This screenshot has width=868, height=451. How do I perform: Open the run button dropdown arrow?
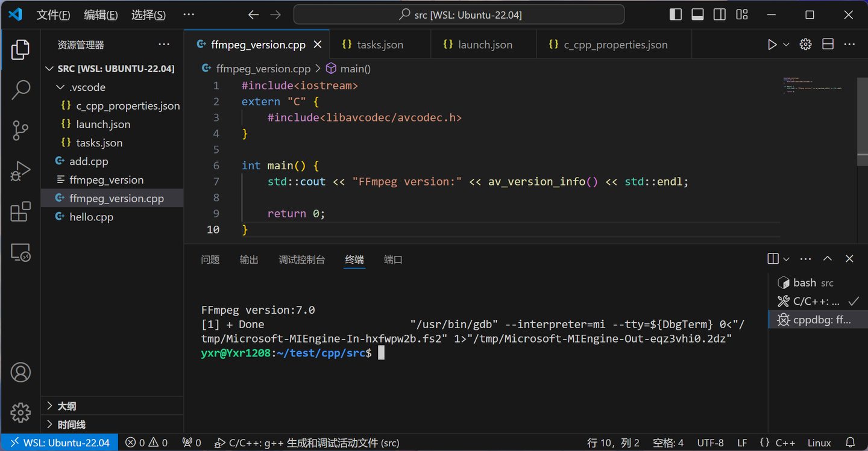(786, 45)
